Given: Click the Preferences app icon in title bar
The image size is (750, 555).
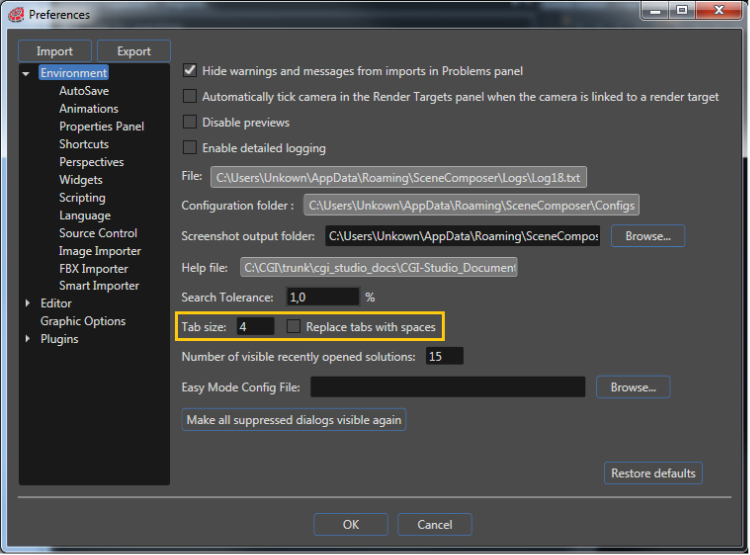Looking at the screenshot, I should point(16,15).
